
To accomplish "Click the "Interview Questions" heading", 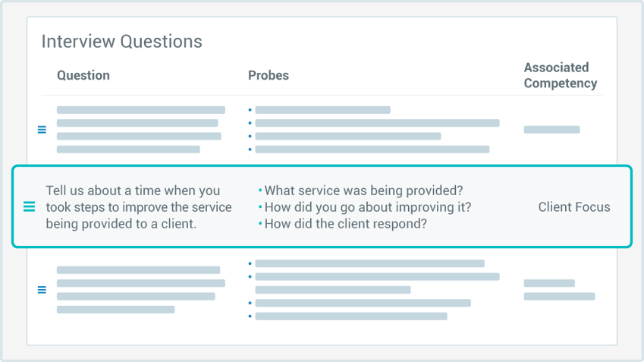I will [x=121, y=41].
